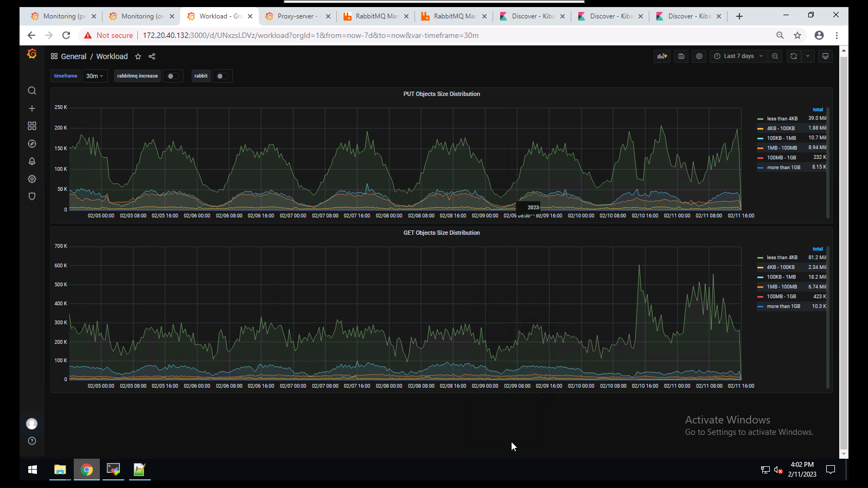The image size is (868, 488).
Task: Click the General breadcrumb link
Action: tap(73, 56)
